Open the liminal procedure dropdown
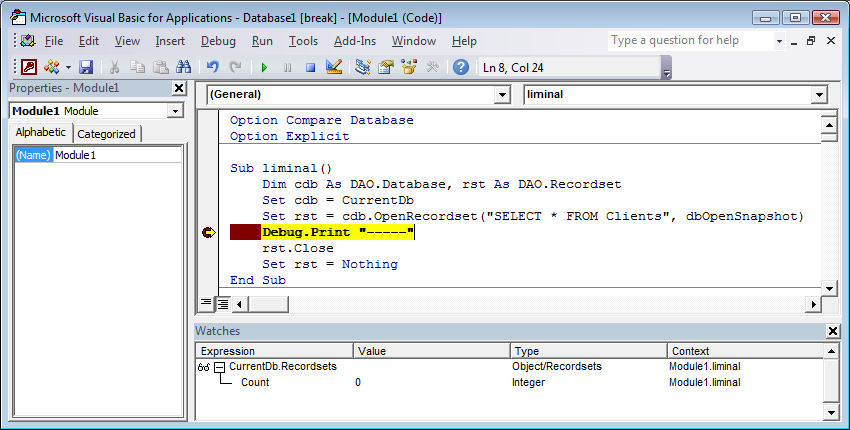 tap(819, 95)
